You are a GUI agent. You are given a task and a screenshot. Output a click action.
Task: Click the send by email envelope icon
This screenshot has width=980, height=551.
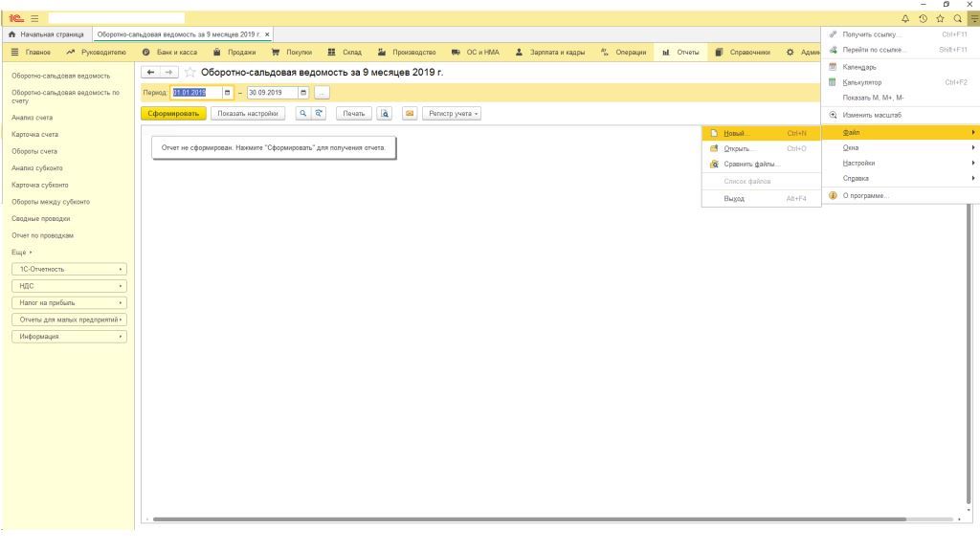coord(410,114)
